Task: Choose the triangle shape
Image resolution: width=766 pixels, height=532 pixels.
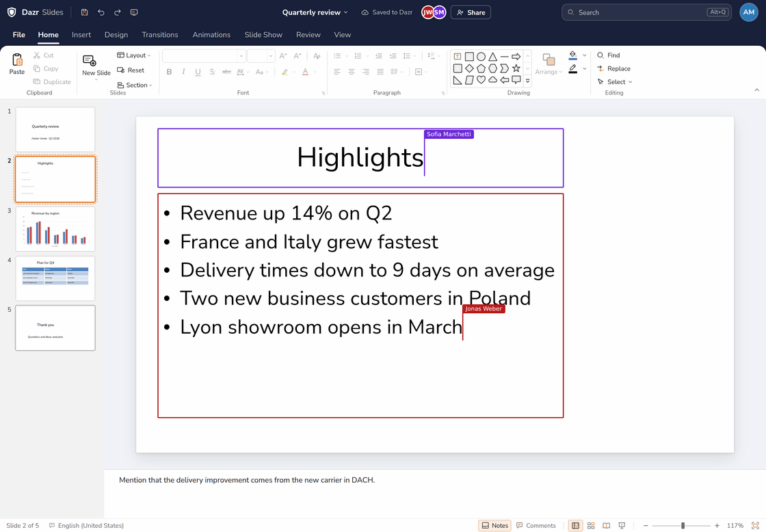Action: click(492, 57)
